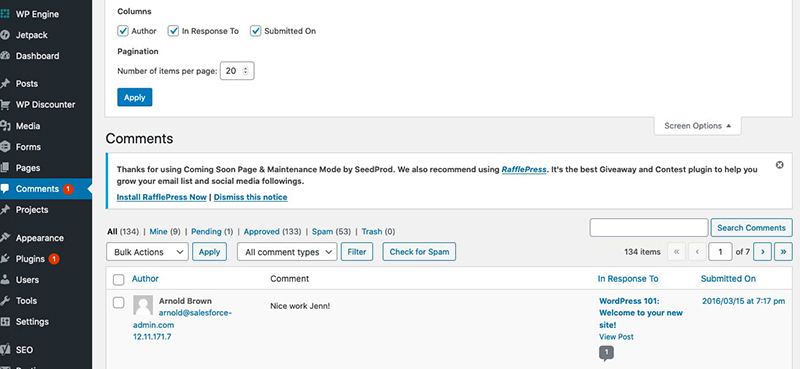The width and height of the screenshot is (800, 369).
Task: Apply the selected bulk action
Action: (x=209, y=252)
